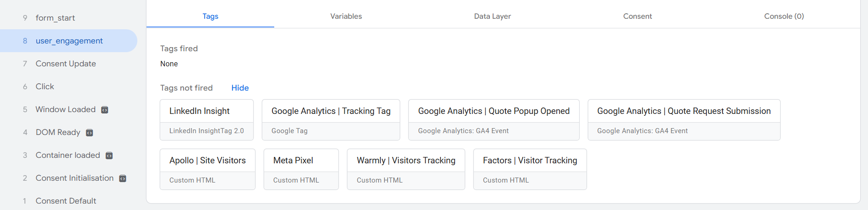The width and height of the screenshot is (868, 210).
Task: Open the Data Layer tab
Action: pyautogui.click(x=492, y=16)
